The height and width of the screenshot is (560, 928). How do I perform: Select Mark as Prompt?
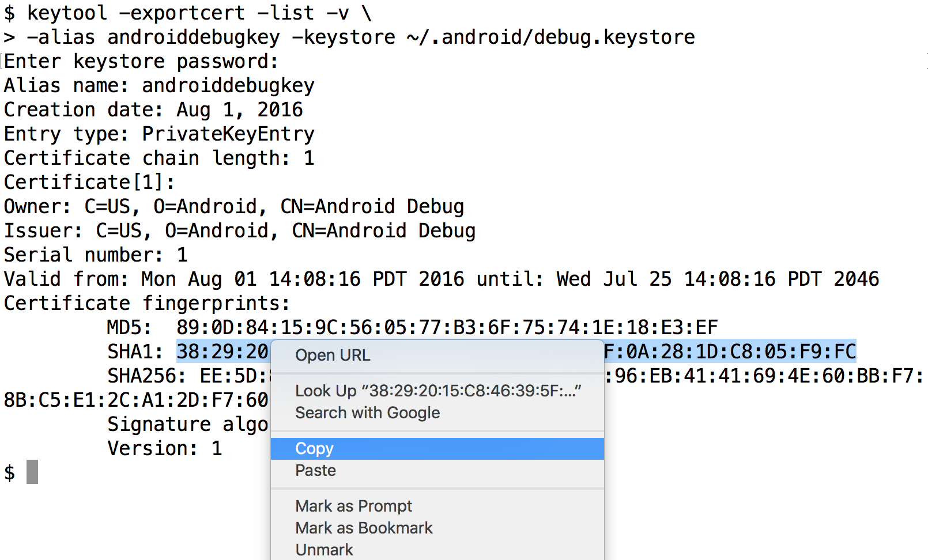[353, 506]
